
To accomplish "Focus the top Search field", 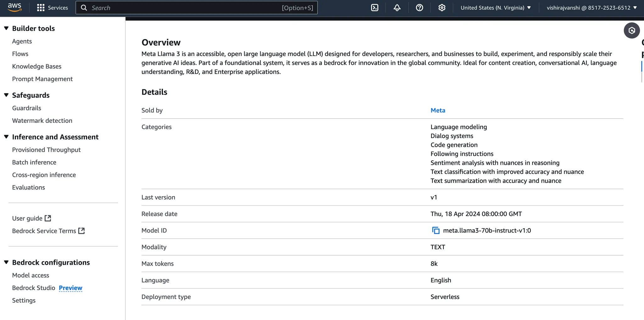I will [197, 8].
